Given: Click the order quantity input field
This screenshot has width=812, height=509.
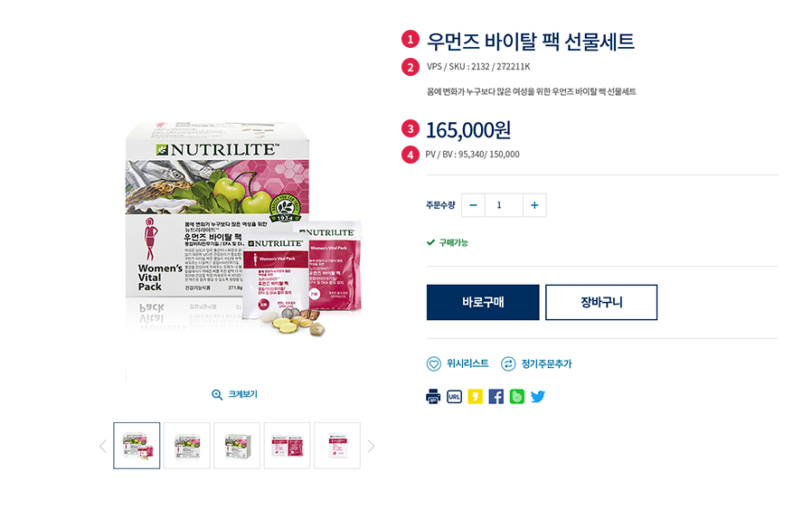Looking at the screenshot, I should (504, 205).
